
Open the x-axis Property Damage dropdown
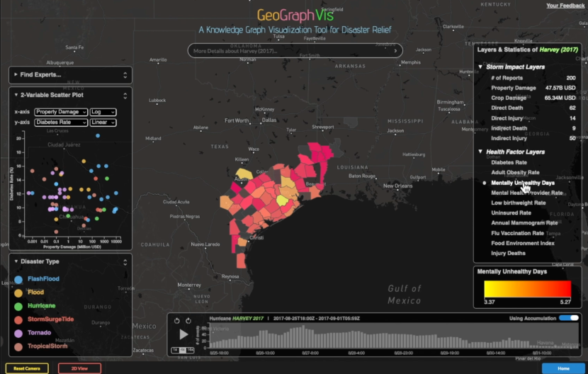pos(61,112)
